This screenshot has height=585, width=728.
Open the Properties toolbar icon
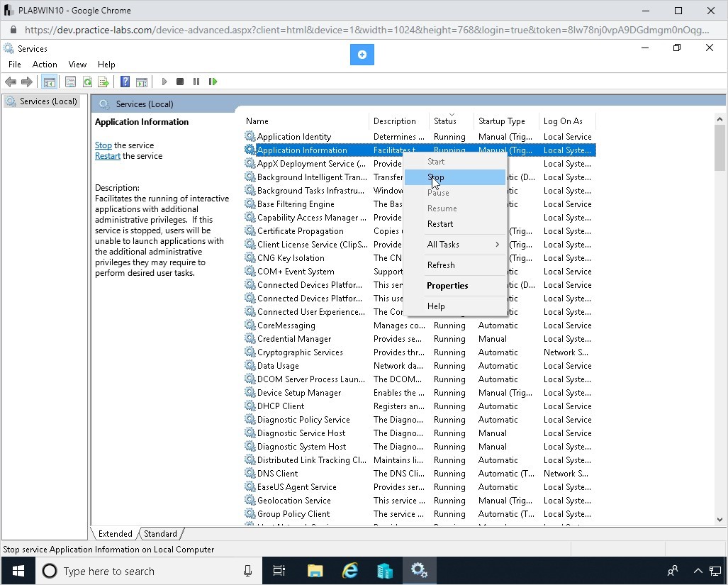tap(70, 82)
